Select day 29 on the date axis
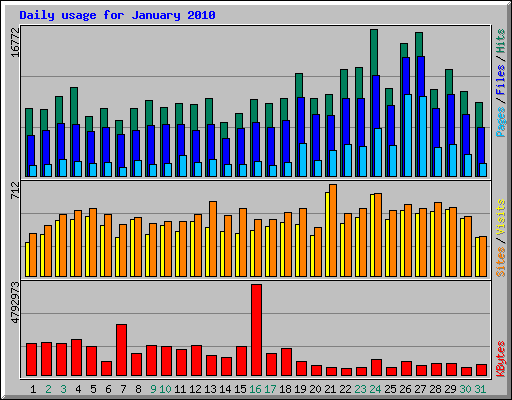 (450, 389)
